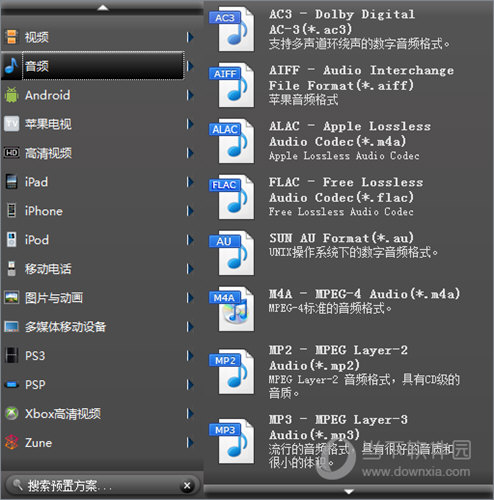Click the picture and animation icon
Viewport: 494px width, 500px height.
pyautogui.click(x=11, y=298)
